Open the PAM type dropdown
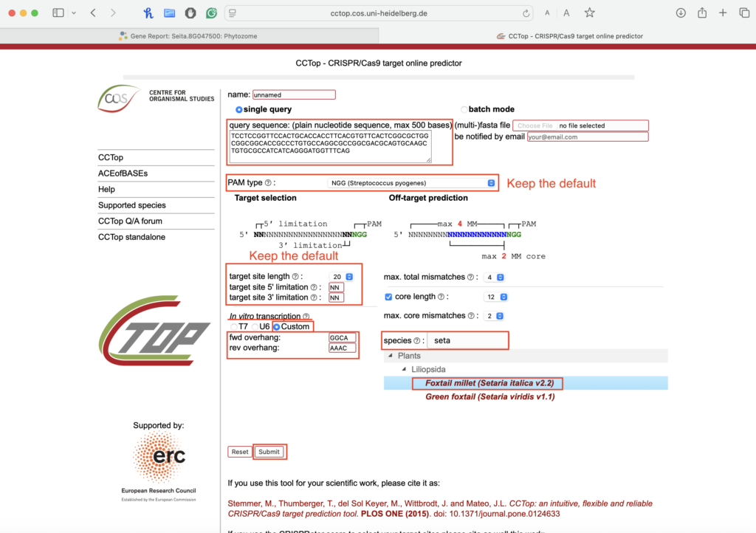Image resolution: width=756 pixels, height=533 pixels. pos(411,183)
